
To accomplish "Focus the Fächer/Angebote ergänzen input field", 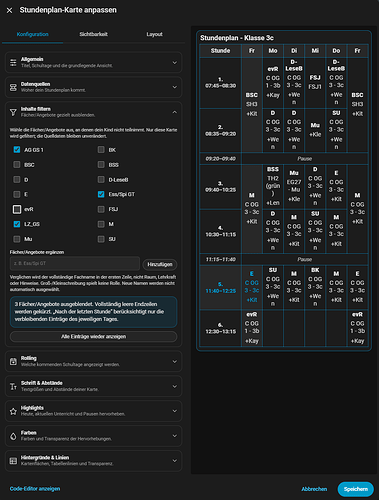I will [x=75, y=263].
